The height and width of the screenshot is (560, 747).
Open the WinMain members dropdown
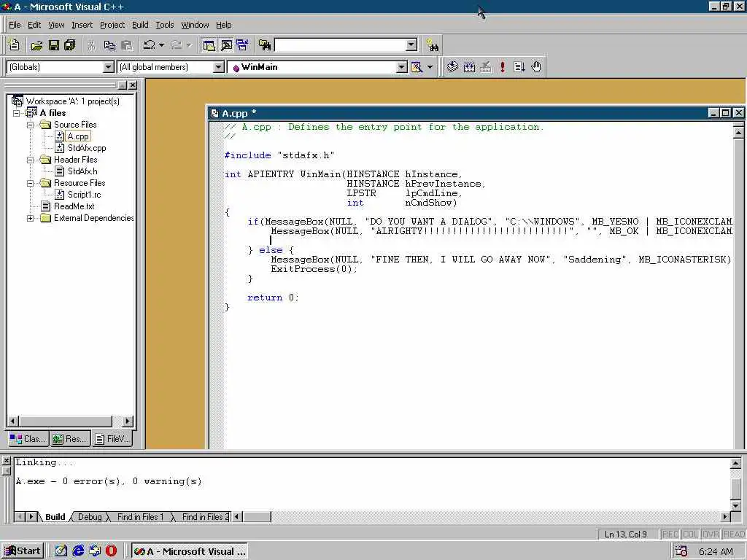tap(402, 67)
